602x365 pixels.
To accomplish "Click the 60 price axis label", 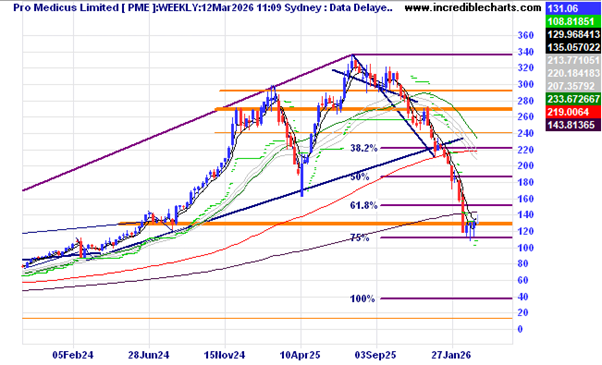I will (x=523, y=280).
